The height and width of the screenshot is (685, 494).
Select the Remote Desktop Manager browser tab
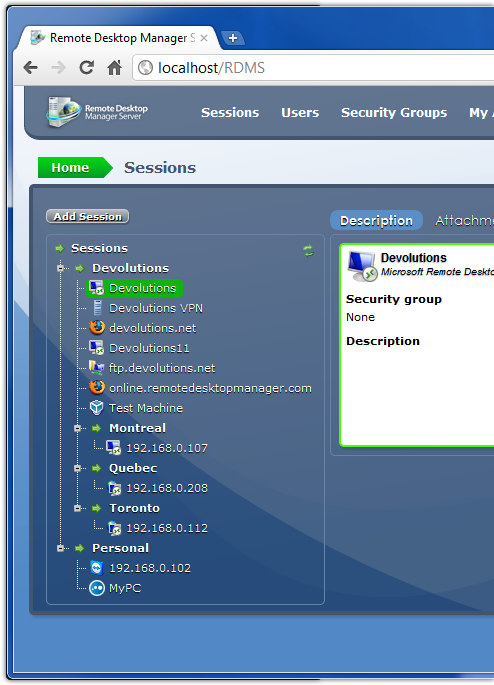[118, 38]
